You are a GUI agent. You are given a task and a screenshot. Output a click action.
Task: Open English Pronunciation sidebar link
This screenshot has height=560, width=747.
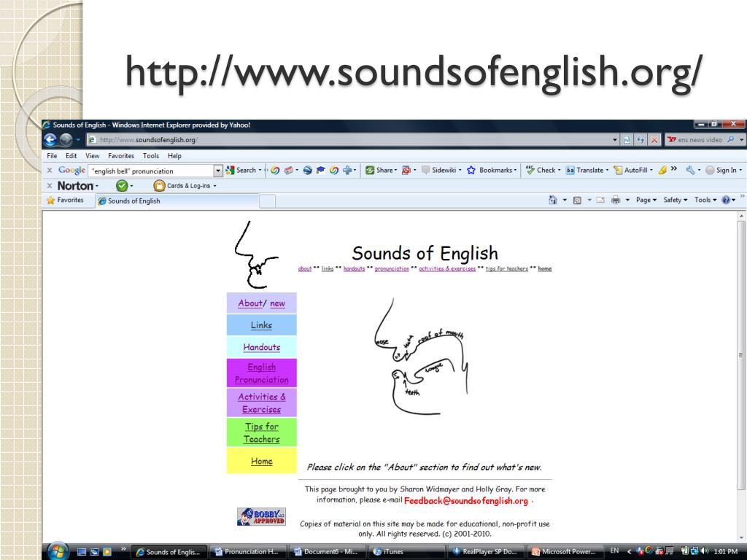point(262,373)
